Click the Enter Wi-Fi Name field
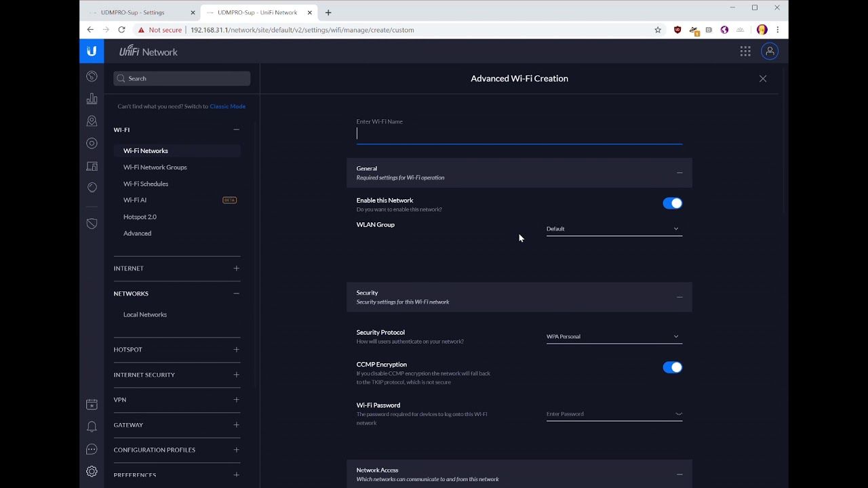The height and width of the screenshot is (488, 868). pyautogui.click(x=519, y=134)
